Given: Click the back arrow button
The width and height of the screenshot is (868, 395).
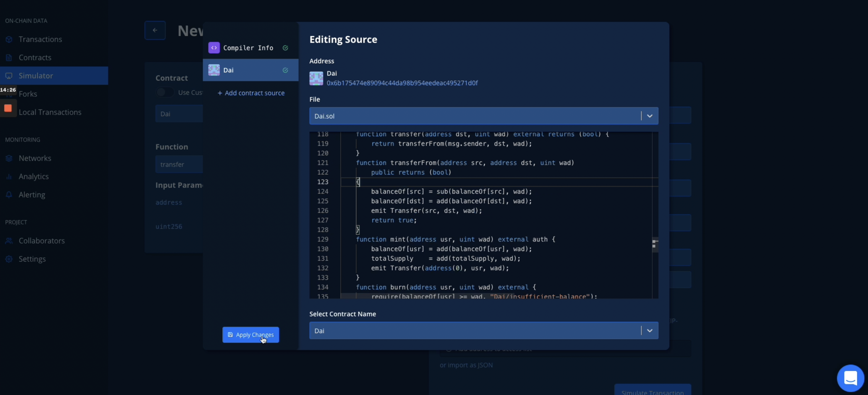Looking at the screenshot, I should click(155, 30).
